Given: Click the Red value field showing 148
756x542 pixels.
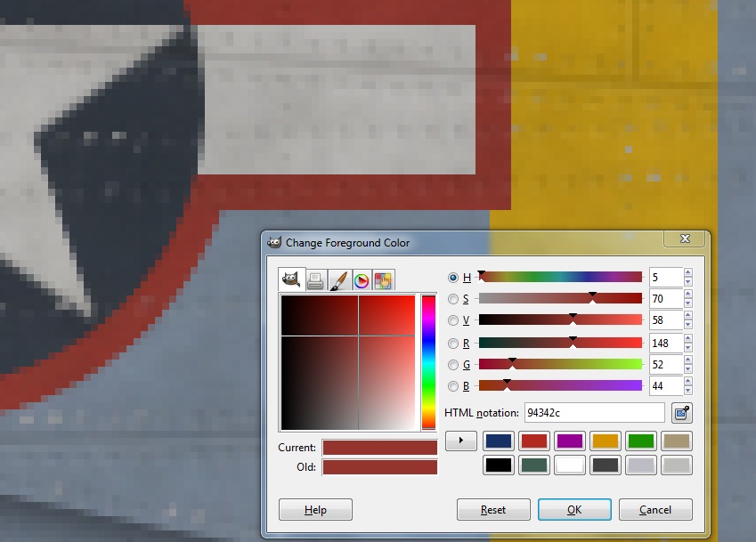Looking at the screenshot, I should pyautogui.click(x=666, y=343).
